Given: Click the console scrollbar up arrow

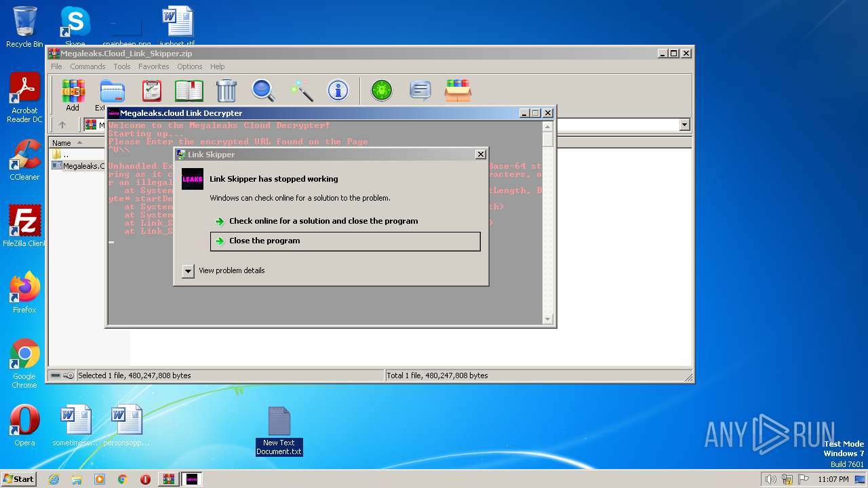Looking at the screenshot, I should coord(548,126).
